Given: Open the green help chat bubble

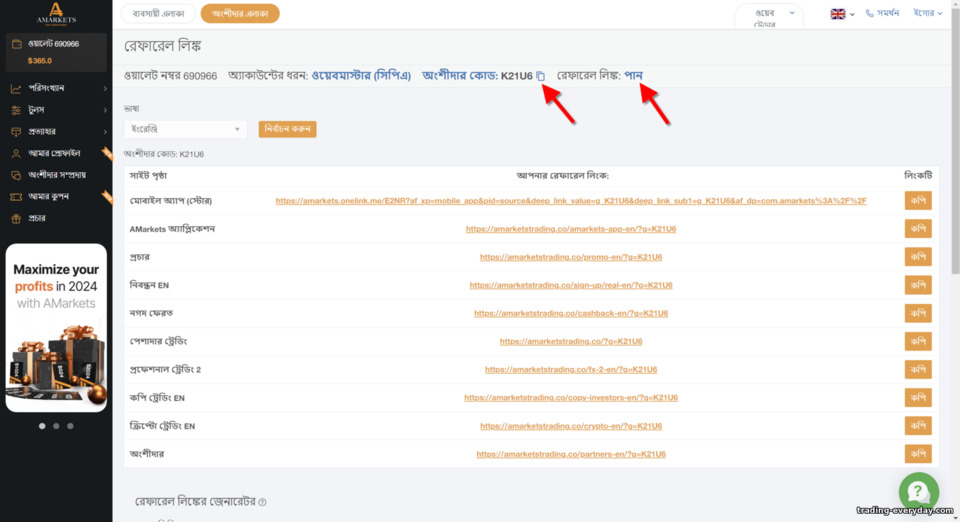Looking at the screenshot, I should tap(918, 491).
